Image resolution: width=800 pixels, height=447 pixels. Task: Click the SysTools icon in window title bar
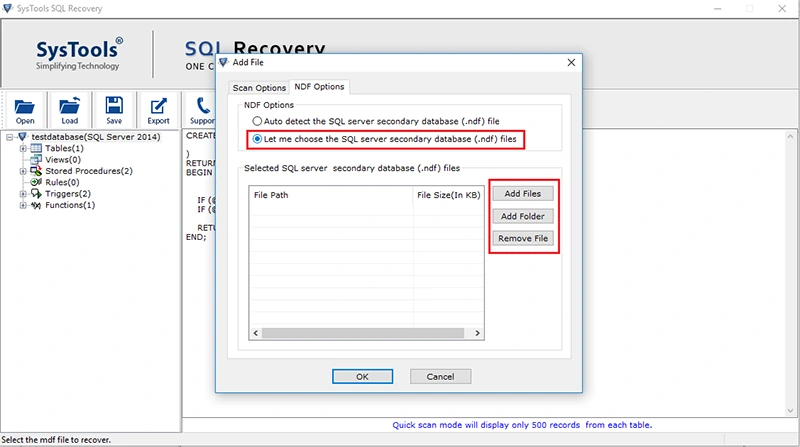coord(7,8)
